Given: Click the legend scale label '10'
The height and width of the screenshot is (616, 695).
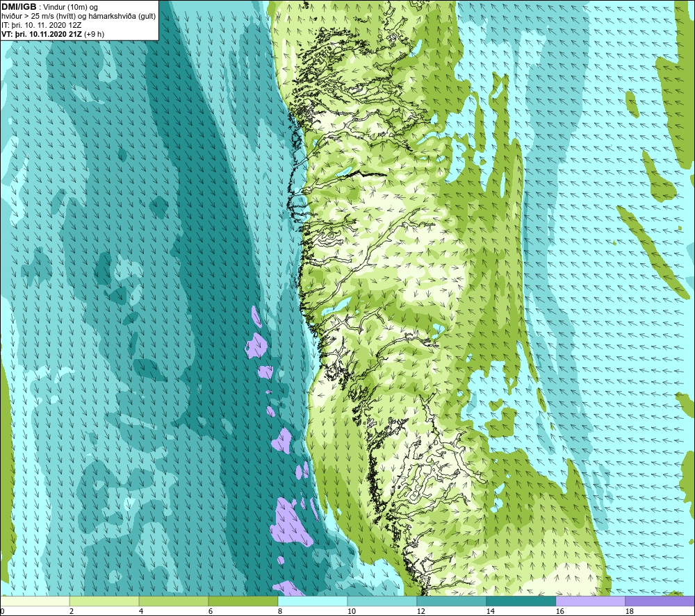Looking at the screenshot, I should tap(351, 611).
